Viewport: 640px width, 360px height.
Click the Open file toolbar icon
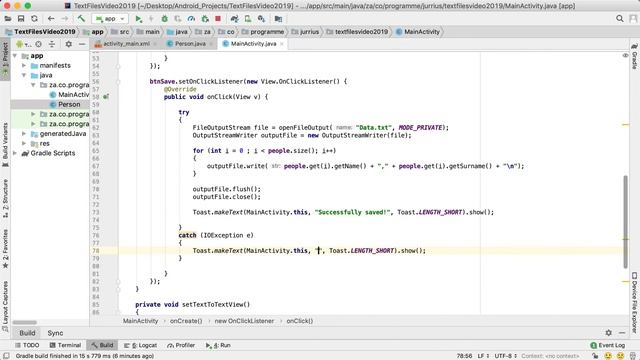(8, 19)
